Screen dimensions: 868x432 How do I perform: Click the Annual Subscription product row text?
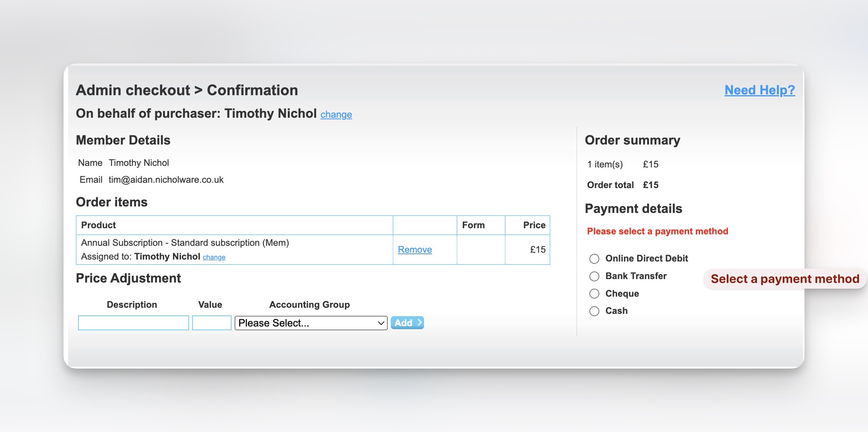(185, 243)
